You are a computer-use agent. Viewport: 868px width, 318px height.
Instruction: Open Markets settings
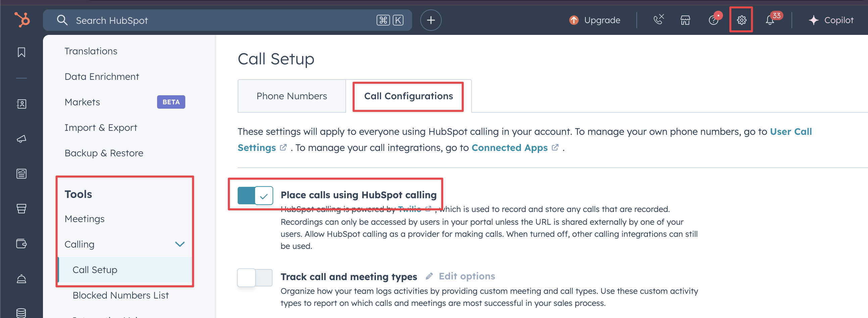tap(82, 102)
